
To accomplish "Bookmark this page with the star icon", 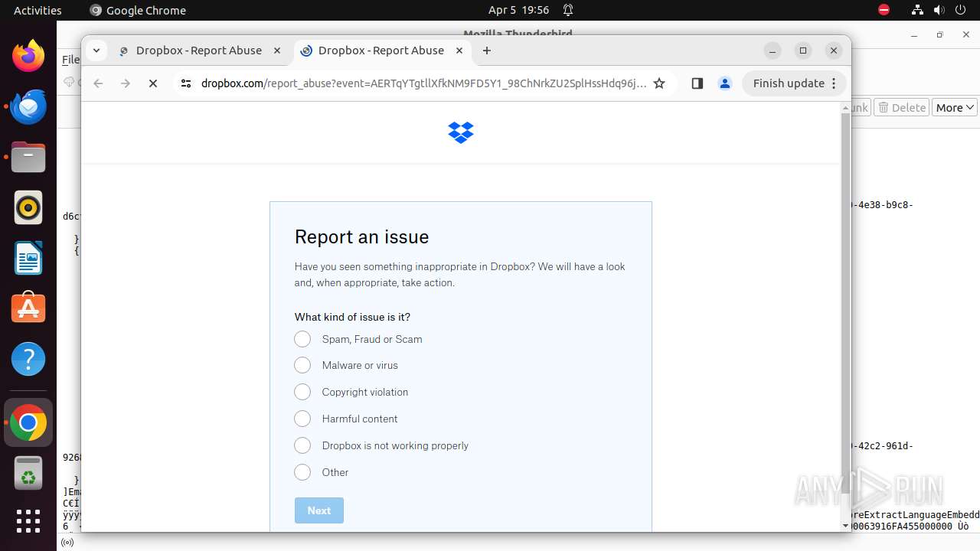I will [659, 83].
